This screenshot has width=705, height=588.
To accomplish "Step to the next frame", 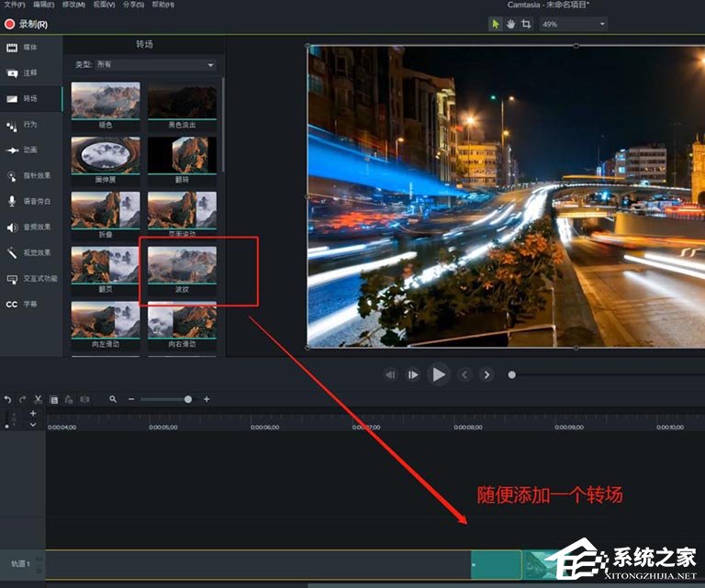I will (413, 374).
